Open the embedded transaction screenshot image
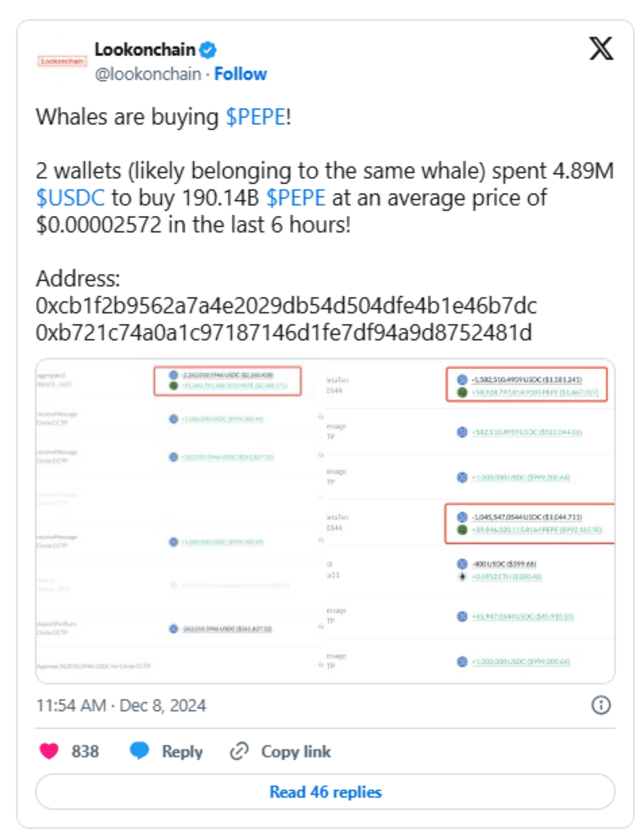Screen dimensions: 640x840 click(325, 521)
